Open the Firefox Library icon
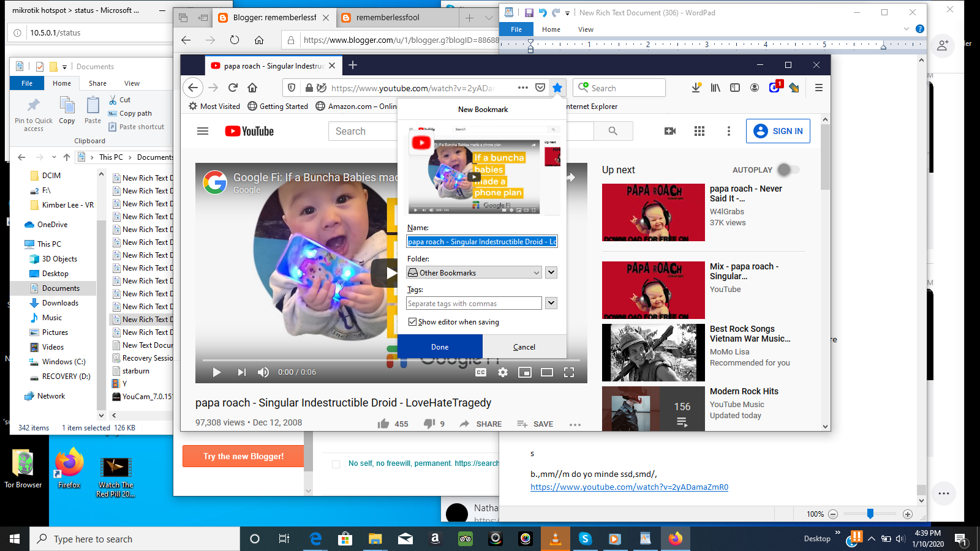Viewport: 980px width, 551px height. tap(715, 88)
